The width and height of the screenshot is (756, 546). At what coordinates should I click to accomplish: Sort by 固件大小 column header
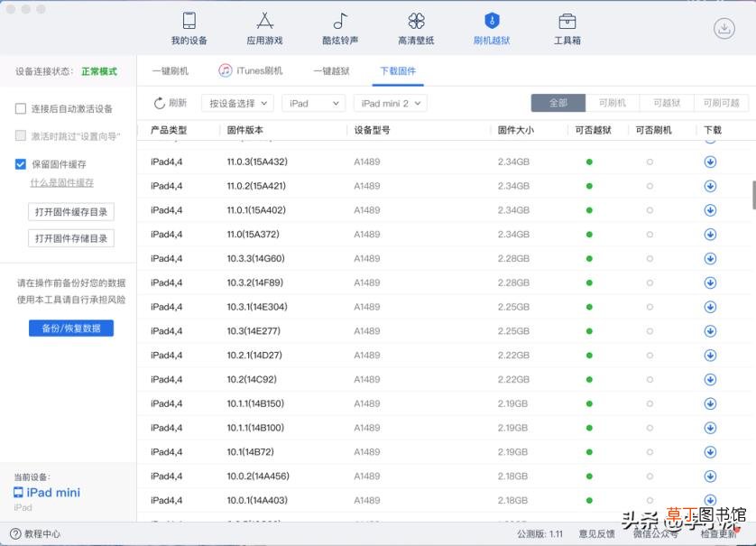516,130
